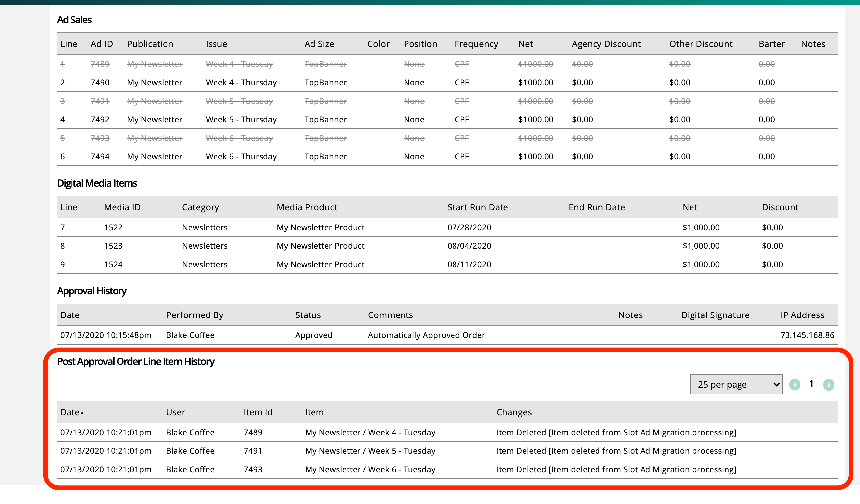Click the Week 6 - Tuesday history item

click(x=370, y=469)
